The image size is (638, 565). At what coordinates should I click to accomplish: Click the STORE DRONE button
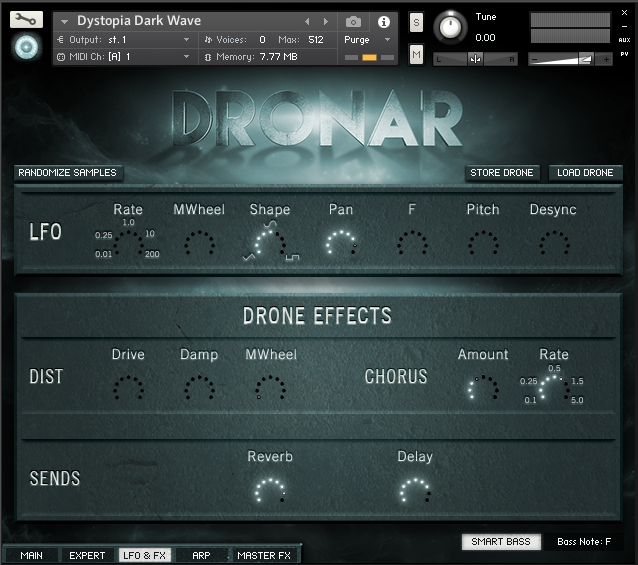click(502, 172)
